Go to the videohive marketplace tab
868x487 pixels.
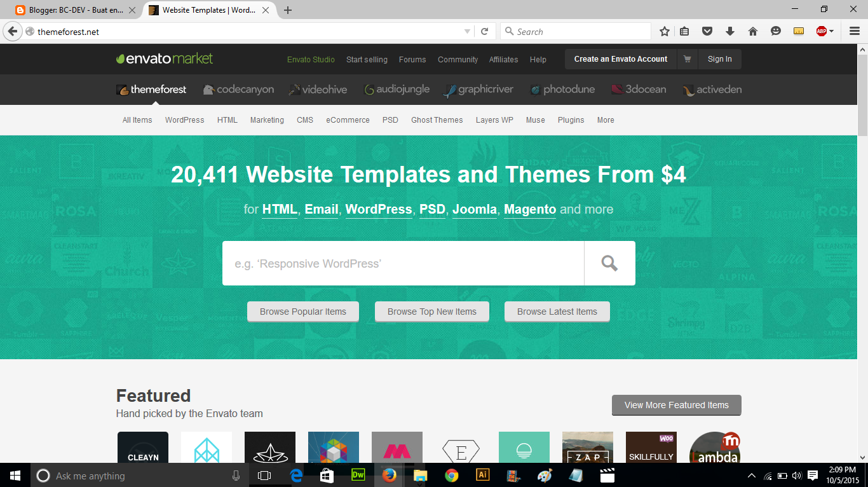tap(318, 90)
